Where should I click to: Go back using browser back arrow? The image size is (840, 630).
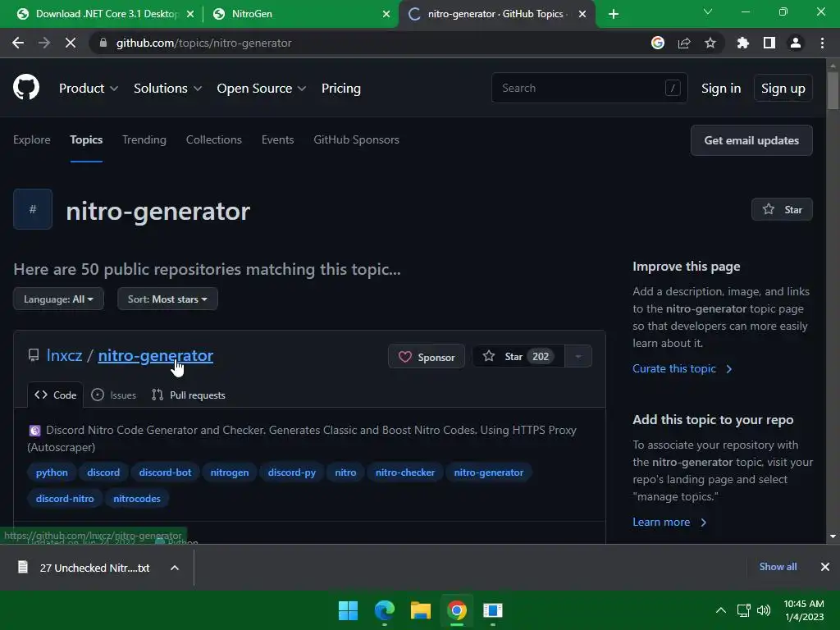coord(18,43)
